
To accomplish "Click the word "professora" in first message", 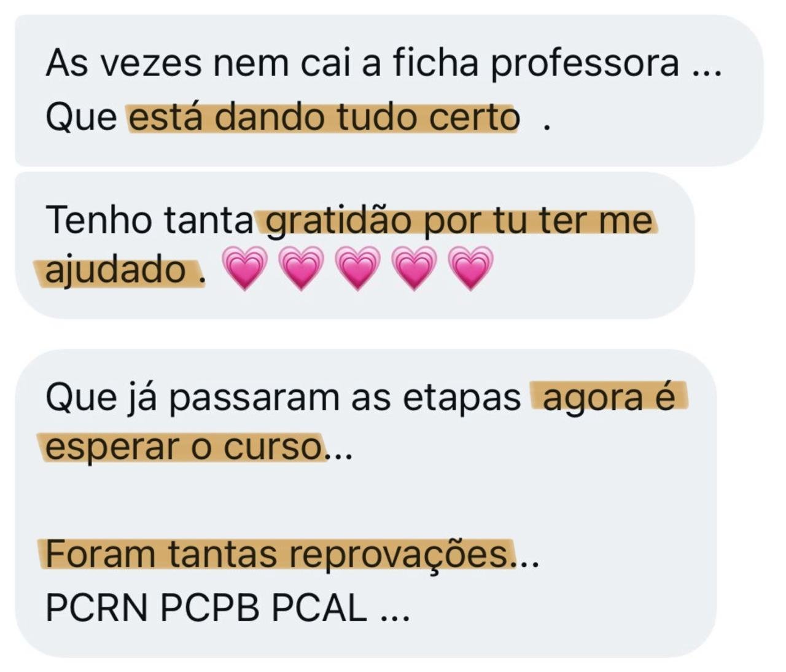I will click(x=585, y=64).
